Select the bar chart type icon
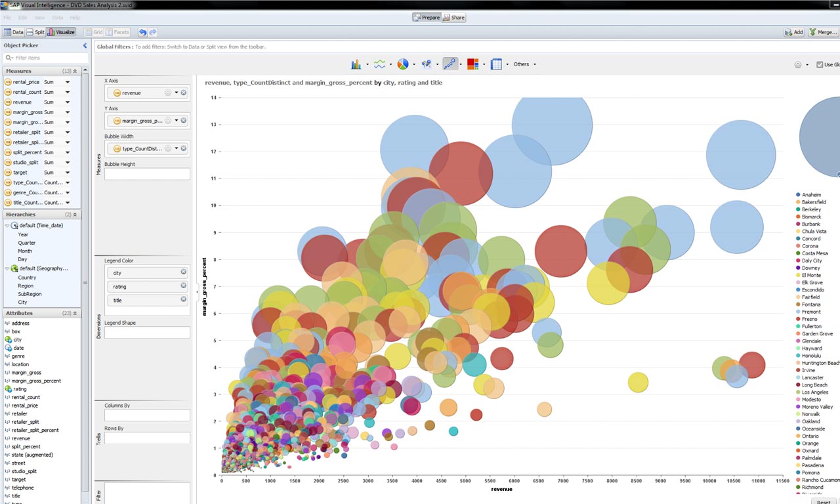Viewport: 840px width, 504px height. [356, 64]
